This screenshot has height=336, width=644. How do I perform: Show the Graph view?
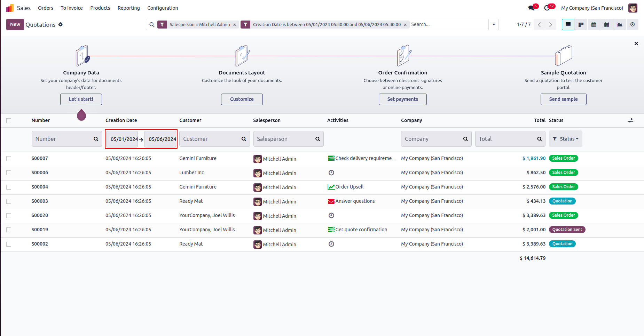click(619, 24)
